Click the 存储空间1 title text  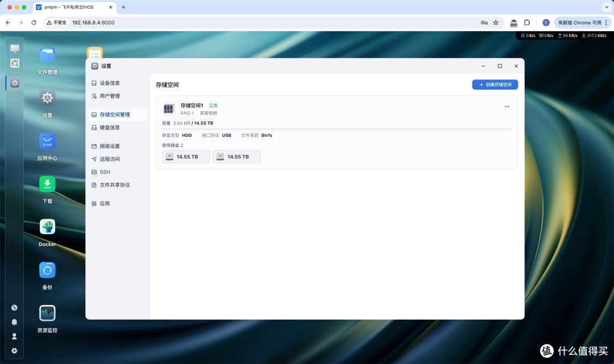pos(192,106)
